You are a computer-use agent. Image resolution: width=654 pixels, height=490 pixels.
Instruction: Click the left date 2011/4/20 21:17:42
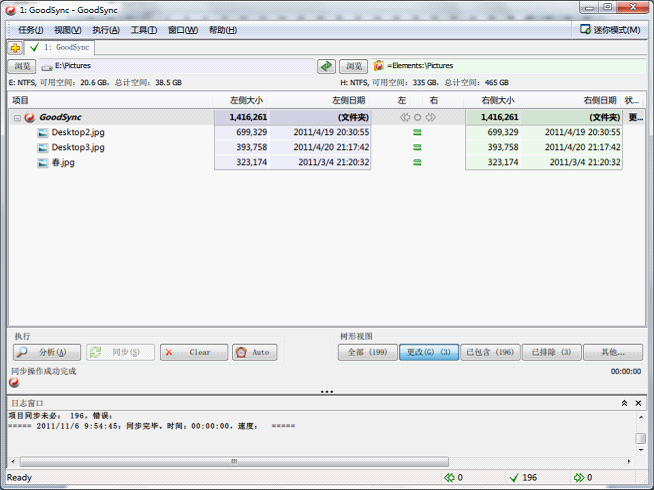click(331, 147)
